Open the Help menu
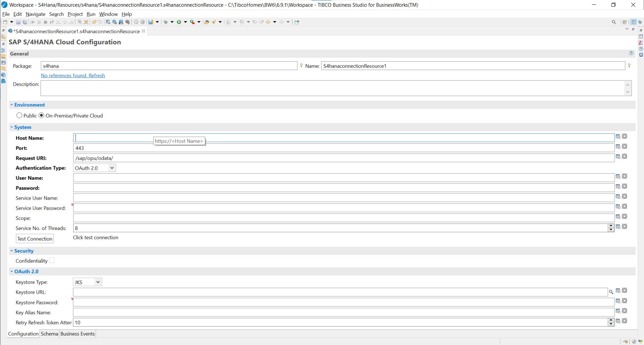The height and width of the screenshot is (345, 644). 126,14
